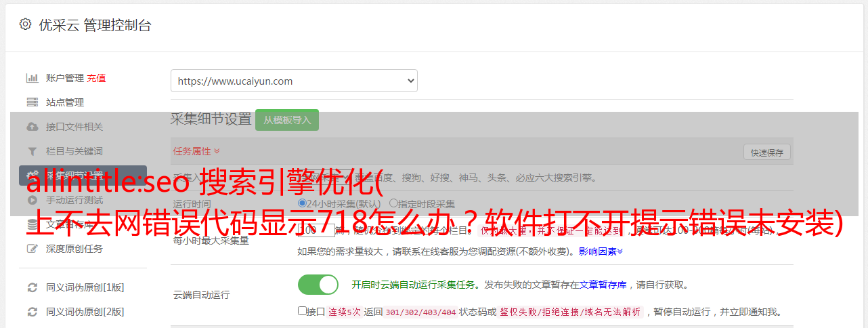Click the refresh icon for 同义词伪原创[1版]
Screen dimensions: 868x328
[32, 287]
